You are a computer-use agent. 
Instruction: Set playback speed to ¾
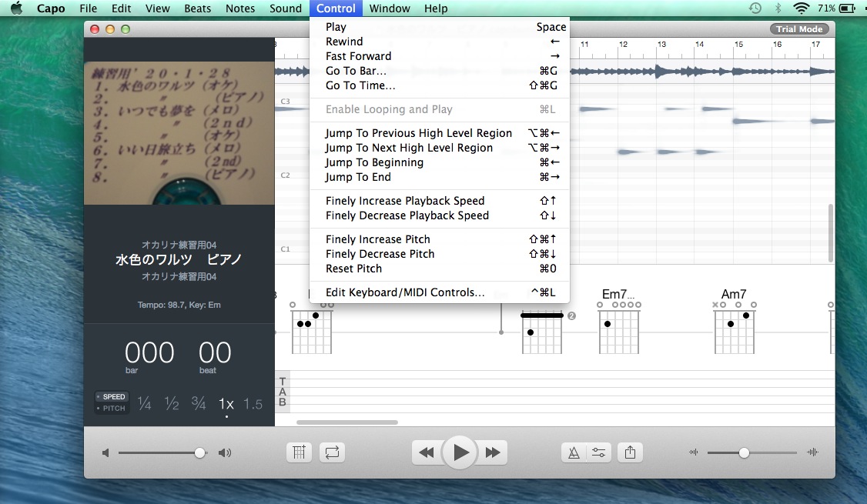pos(199,404)
